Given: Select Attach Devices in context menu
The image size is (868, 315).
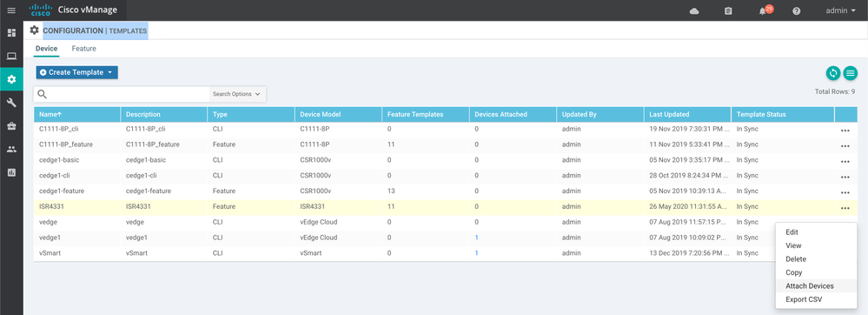Looking at the screenshot, I should (x=816, y=286).
